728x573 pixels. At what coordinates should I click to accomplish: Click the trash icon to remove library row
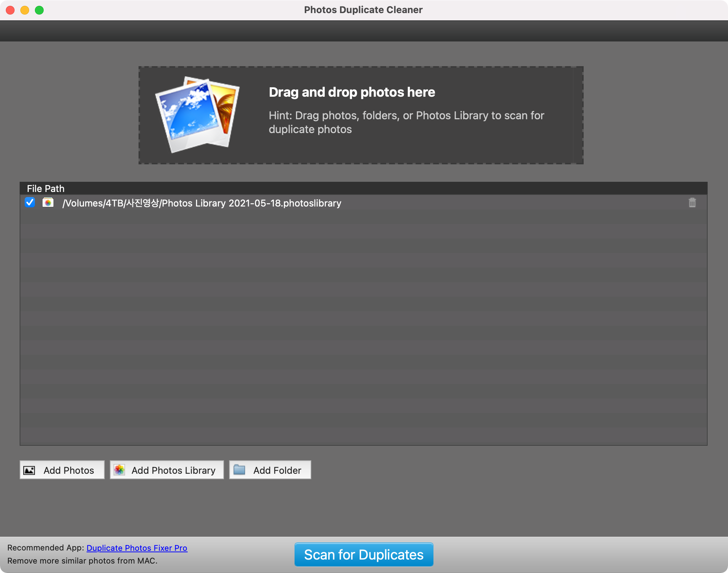coord(692,203)
